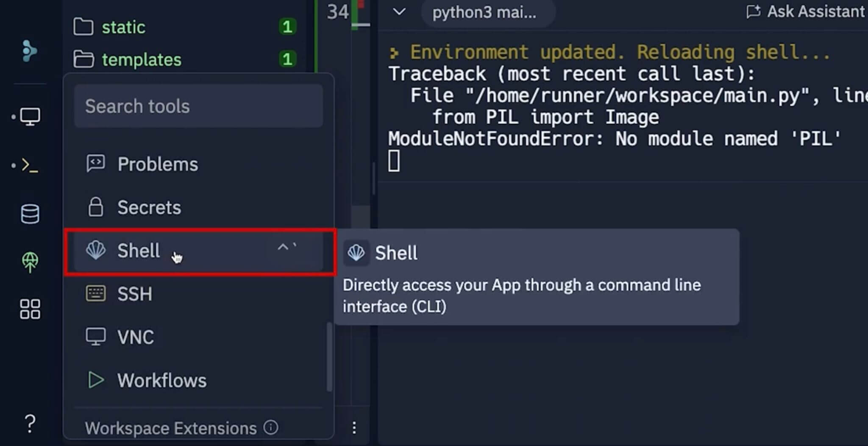Screen dimensions: 868x446
Task: Click the Traceback line in console
Action: [572, 74]
